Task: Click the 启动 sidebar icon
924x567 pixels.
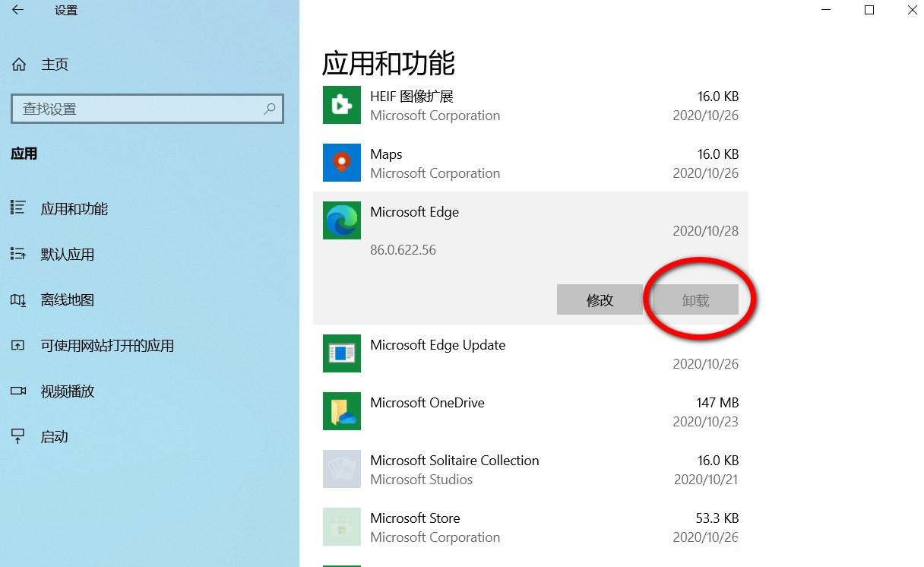Action: [x=18, y=436]
